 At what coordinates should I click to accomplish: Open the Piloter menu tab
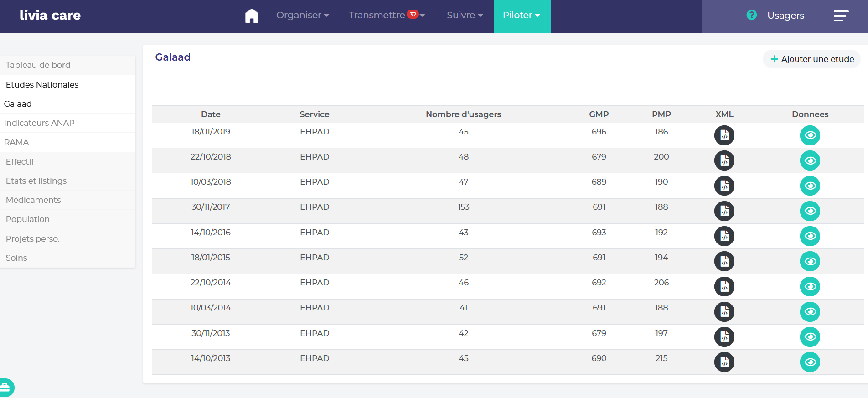click(522, 16)
